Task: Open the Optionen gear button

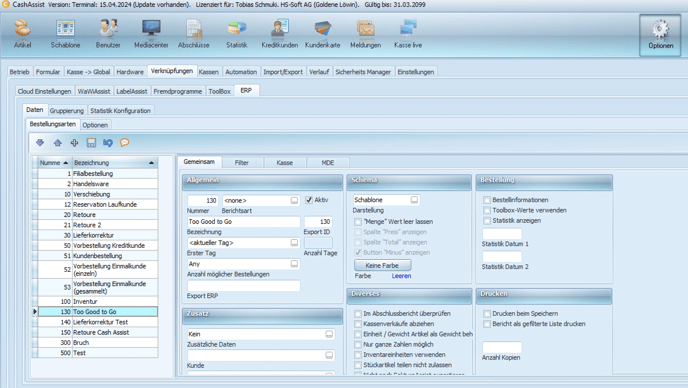Action: [x=660, y=35]
